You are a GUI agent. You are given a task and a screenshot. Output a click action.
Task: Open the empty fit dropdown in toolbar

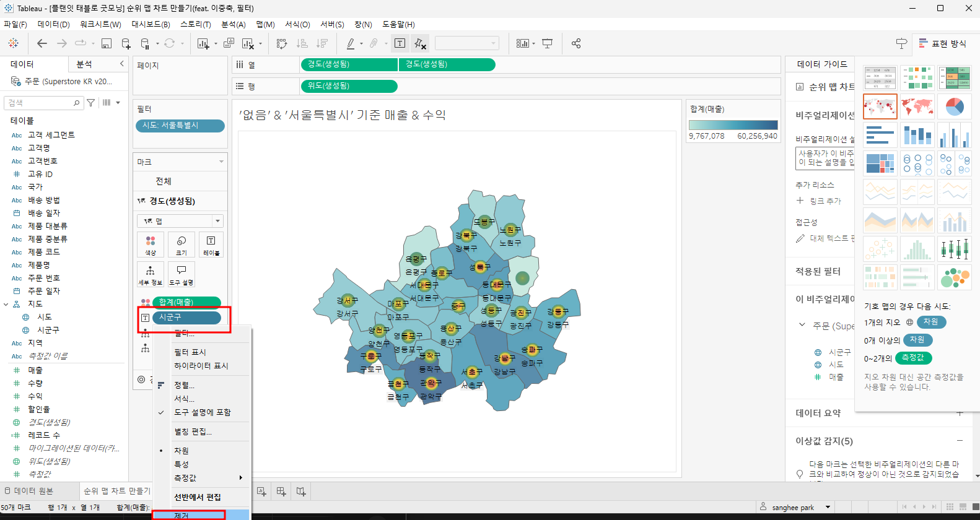click(467, 43)
